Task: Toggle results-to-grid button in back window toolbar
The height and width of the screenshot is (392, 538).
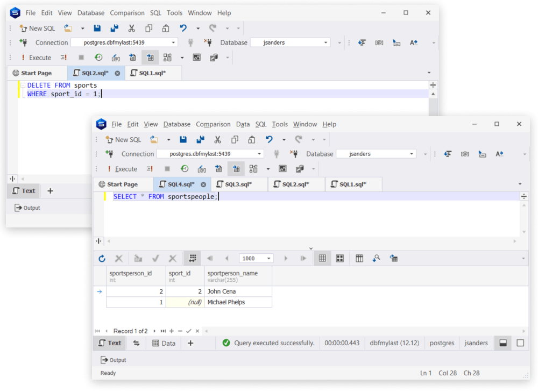Action: pos(150,58)
